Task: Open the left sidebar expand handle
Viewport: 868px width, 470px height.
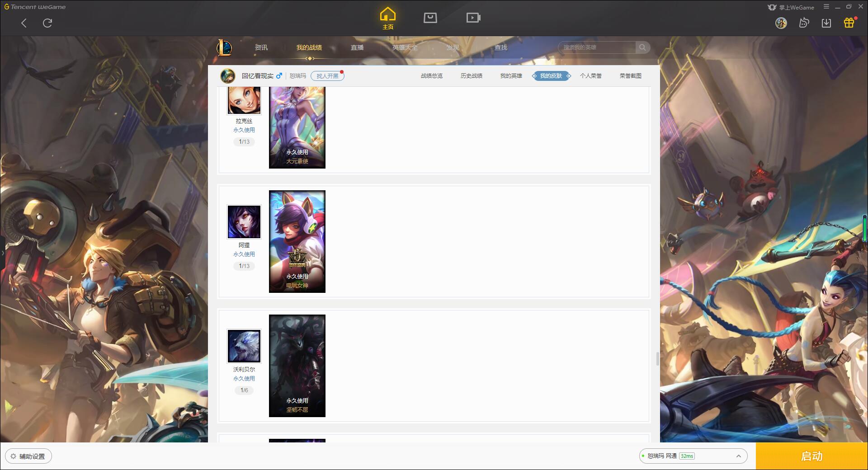Action: click(x=2, y=253)
